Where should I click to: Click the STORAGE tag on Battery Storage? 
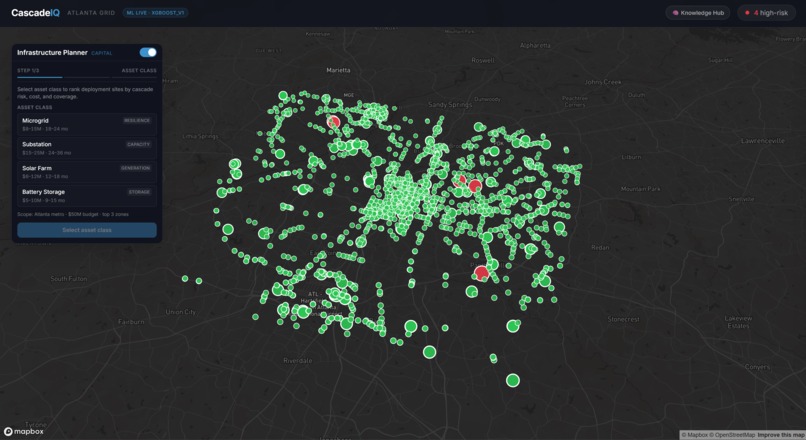click(x=139, y=192)
